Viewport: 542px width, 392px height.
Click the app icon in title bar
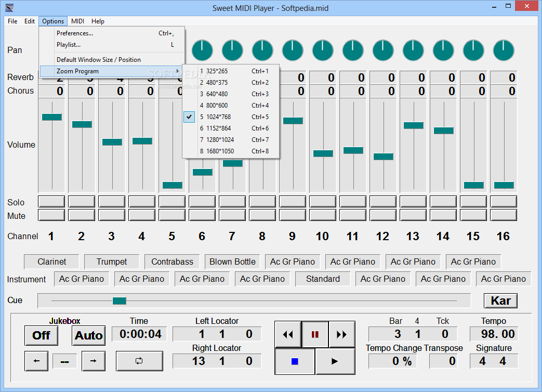coord(9,7)
